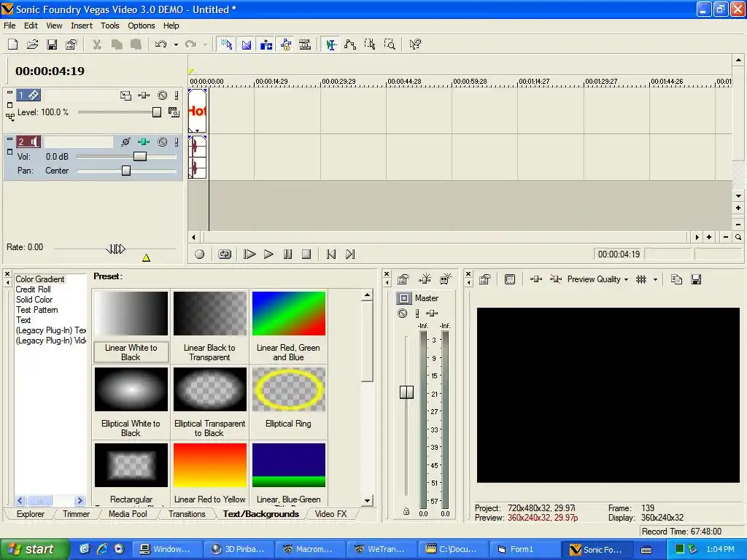747x560 pixels.
Task: Switch to the Transitions tab
Action: [187, 514]
